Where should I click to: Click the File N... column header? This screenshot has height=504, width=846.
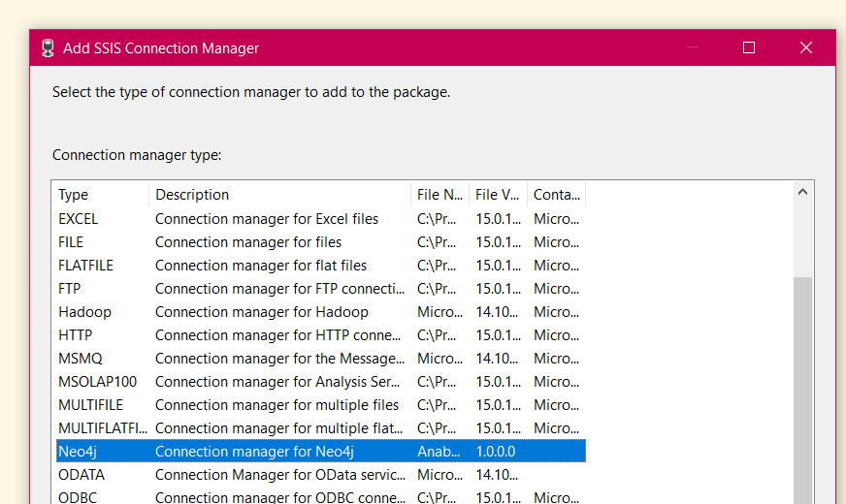pyautogui.click(x=439, y=195)
